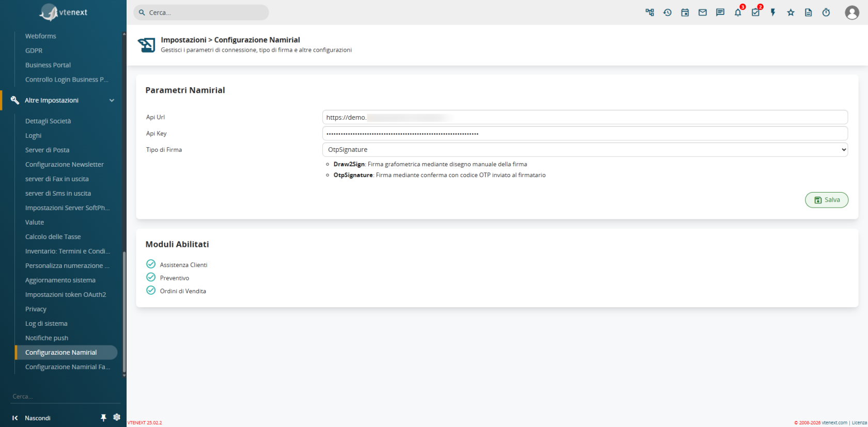Open server di Sms in uscita

click(58, 194)
